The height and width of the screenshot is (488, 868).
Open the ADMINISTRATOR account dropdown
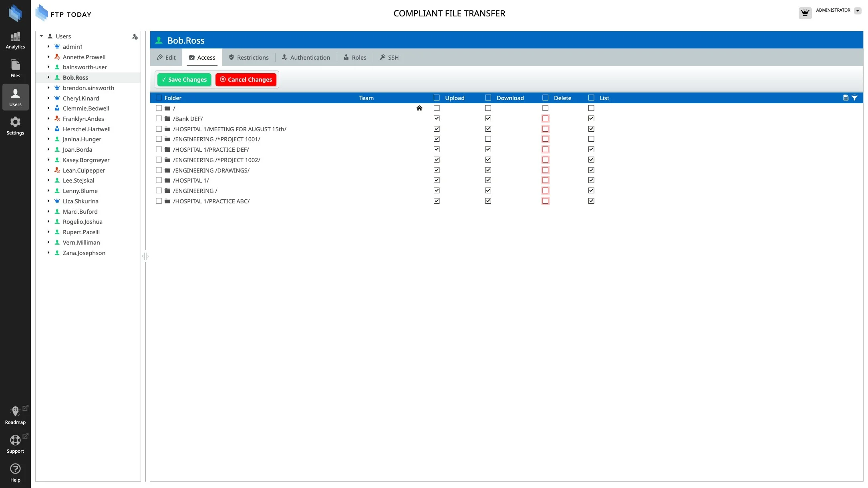(858, 11)
